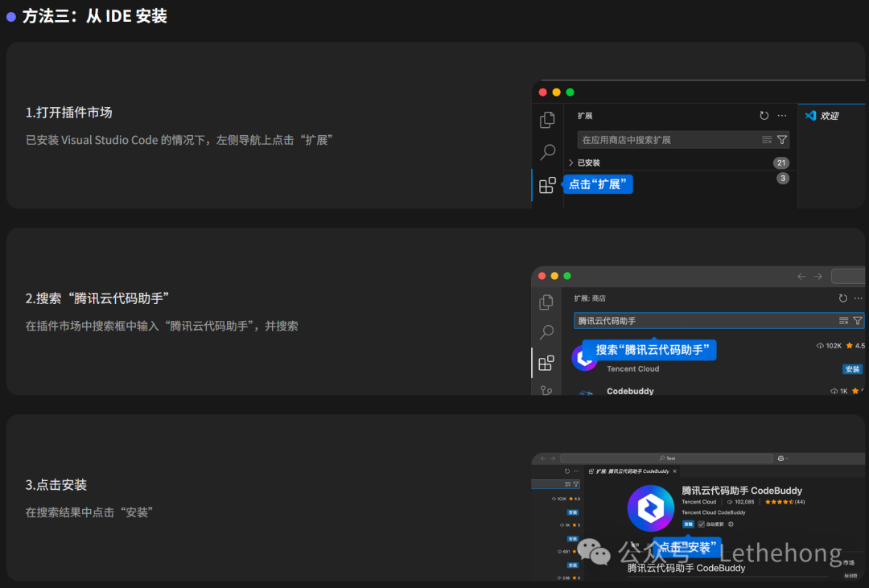This screenshot has width=869, height=588.
Task: Click 安装 button on Tencent Cloud search result
Action: coord(852,369)
